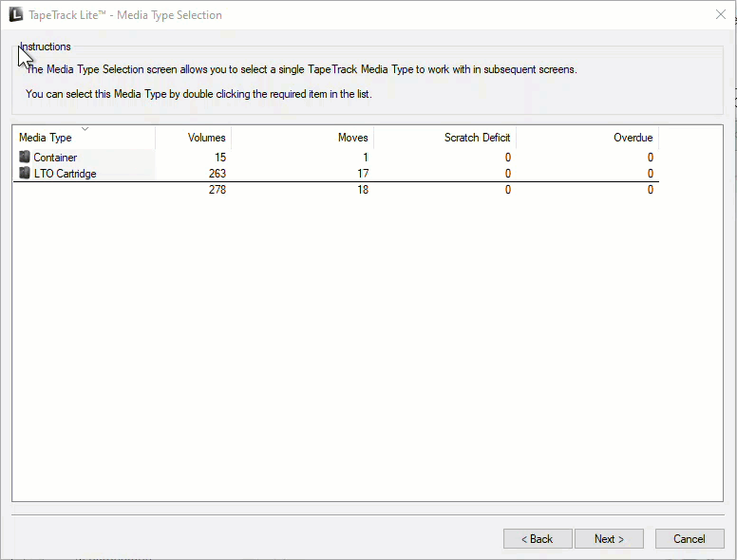Screen dimensions: 737x560
Task: Click LTO Cartridge Overdue value 0
Action: pyautogui.click(x=651, y=174)
